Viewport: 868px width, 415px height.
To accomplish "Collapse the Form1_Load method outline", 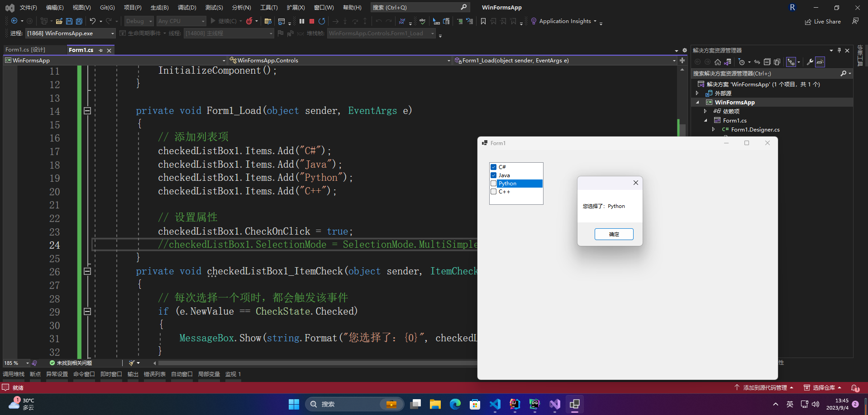I will click(x=87, y=111).
